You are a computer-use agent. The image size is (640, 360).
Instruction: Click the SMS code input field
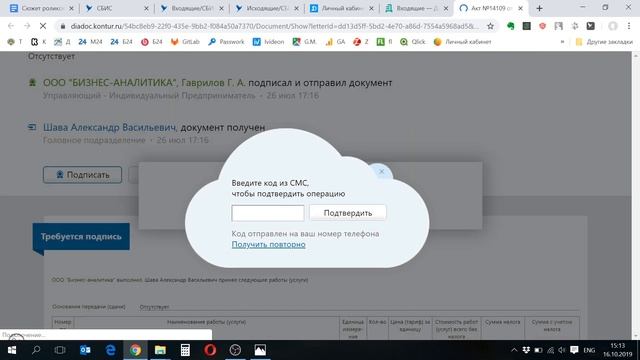(x=268, y=213)
